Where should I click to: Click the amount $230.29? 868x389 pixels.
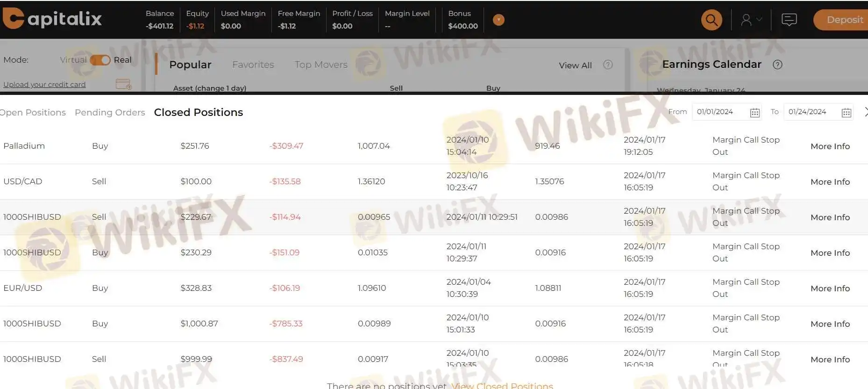pos(196,252)
